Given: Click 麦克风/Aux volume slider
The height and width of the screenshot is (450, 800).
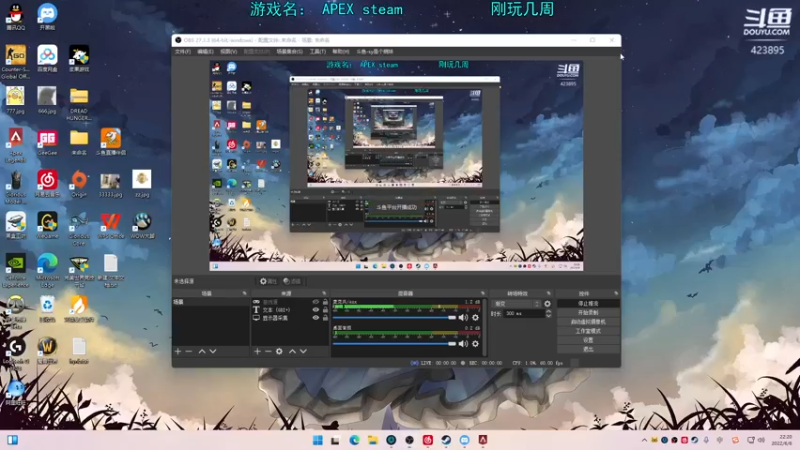Looking at the screenshot, I should click(394, 317).
